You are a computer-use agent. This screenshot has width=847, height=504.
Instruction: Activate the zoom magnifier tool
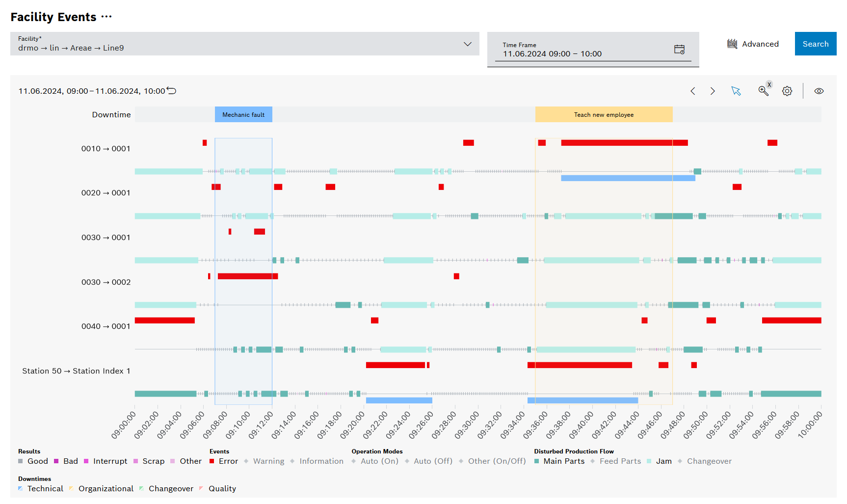pyautogui.click(x=763, y=91)
